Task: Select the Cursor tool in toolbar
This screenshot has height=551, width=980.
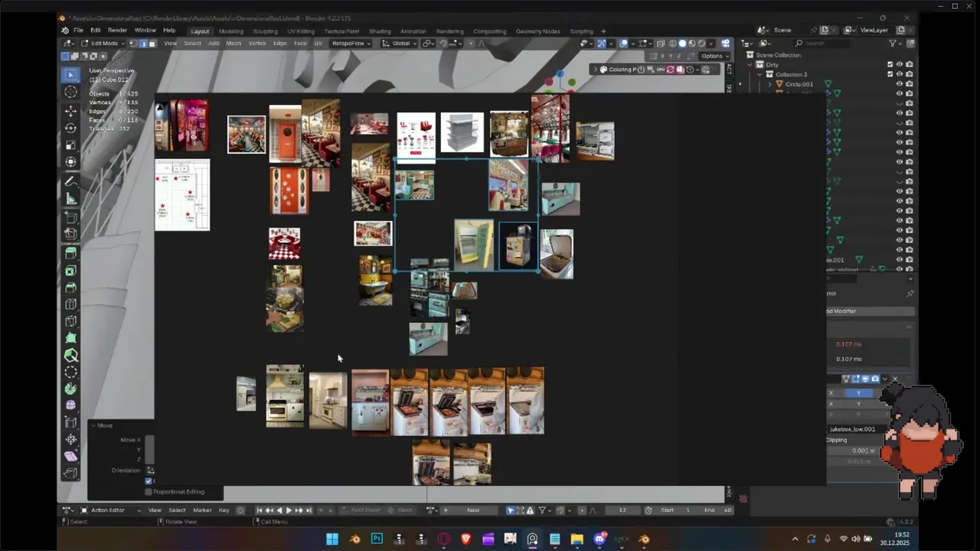Action: point(70,92)
